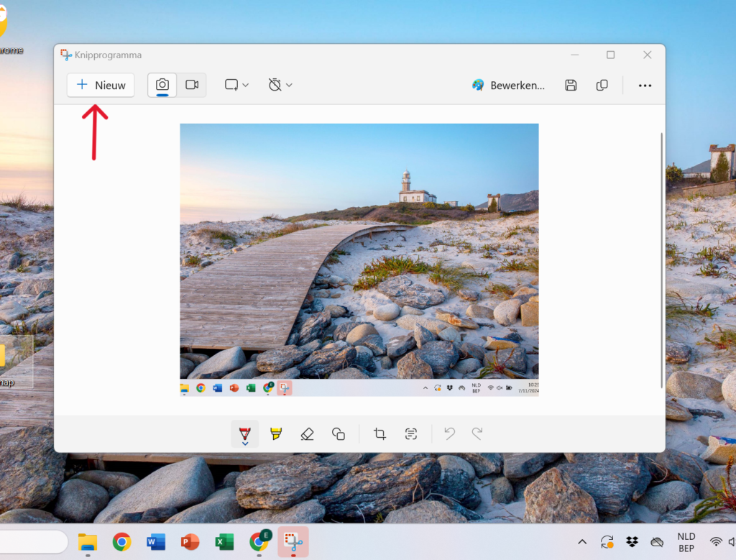Click the crop image tool

[379, 433]
